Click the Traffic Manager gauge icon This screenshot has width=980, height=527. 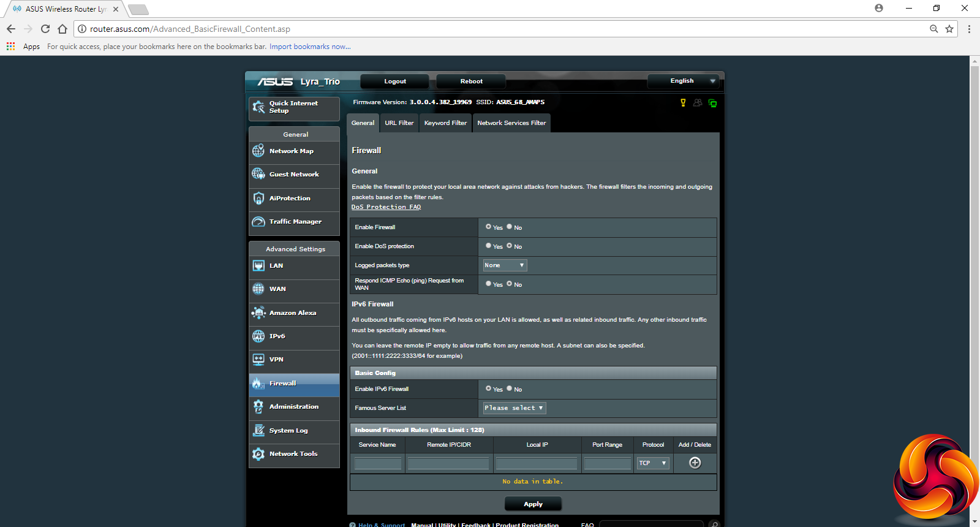(x=258, y=222)
